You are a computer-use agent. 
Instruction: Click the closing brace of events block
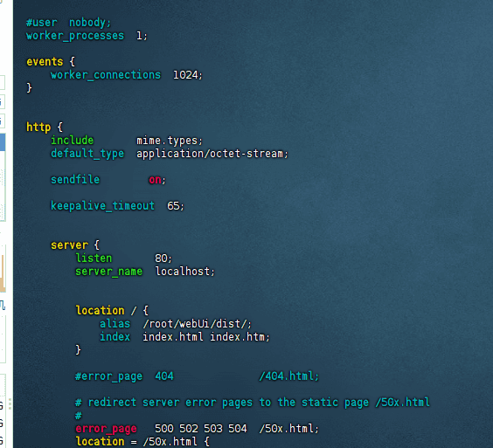tap(29, 87)
